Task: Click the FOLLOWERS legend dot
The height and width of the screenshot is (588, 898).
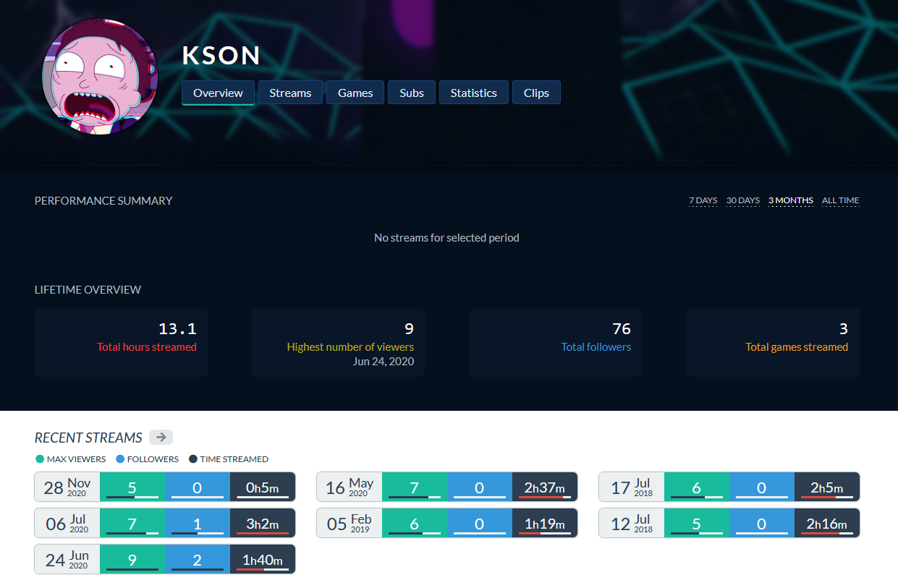Action: [120, 459]
